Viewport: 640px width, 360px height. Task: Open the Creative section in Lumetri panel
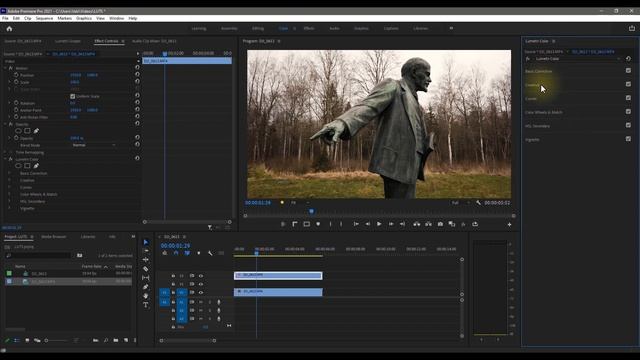(x=532, y=85)
